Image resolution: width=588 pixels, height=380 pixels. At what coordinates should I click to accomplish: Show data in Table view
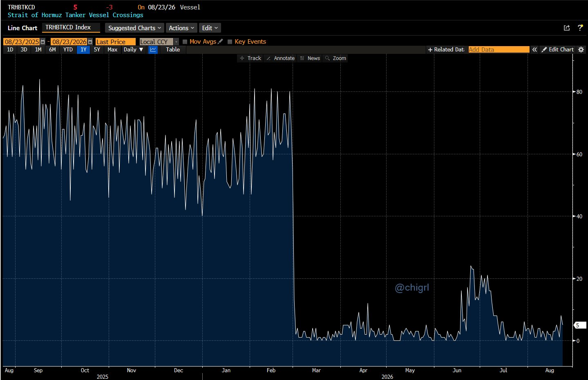[173, 49]
